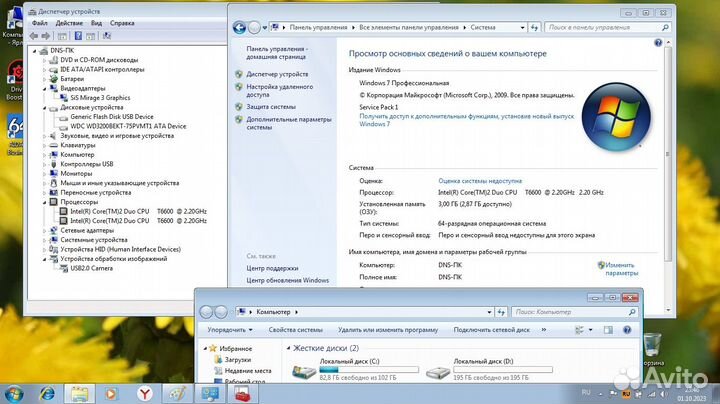Select Локальный диск (C:)

354,369
